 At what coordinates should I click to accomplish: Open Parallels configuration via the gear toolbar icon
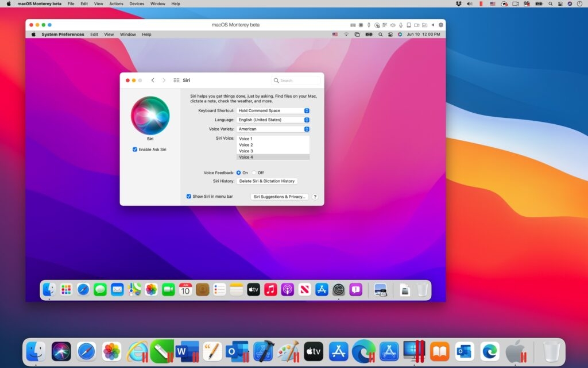[441, 25]
